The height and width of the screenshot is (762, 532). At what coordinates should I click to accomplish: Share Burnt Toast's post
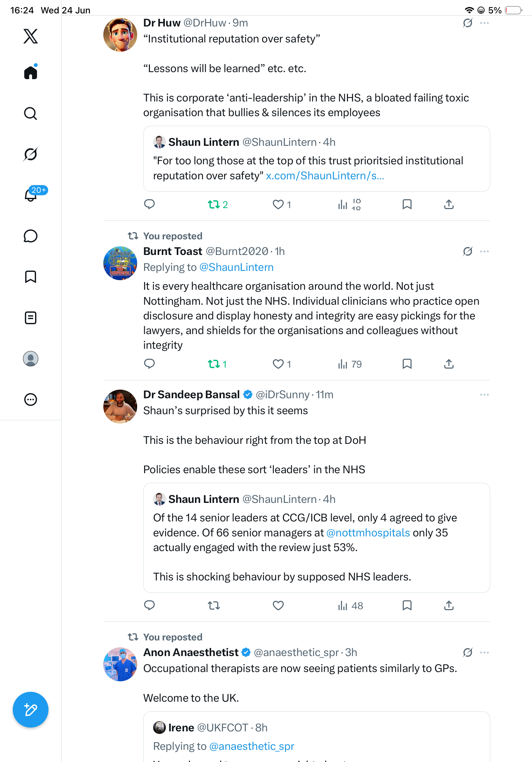pos(449,364)
